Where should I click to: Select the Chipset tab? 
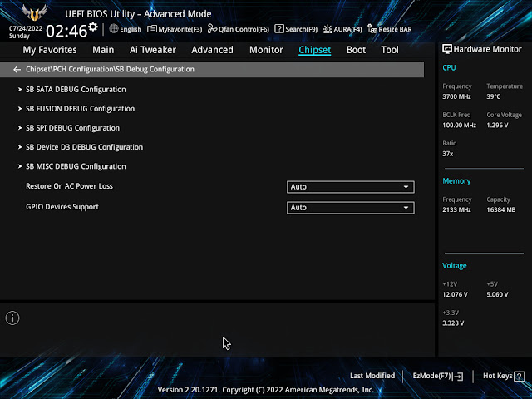coord(314,50)
